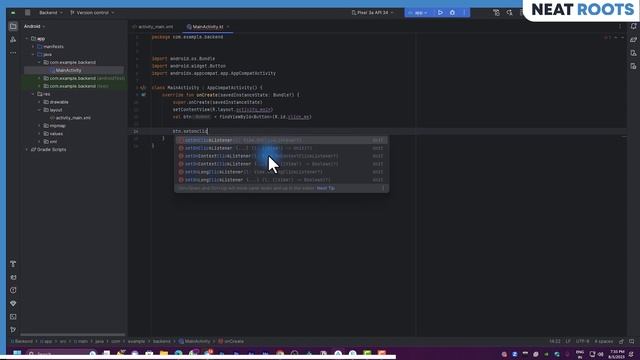Expand the drawable folder

pyautogui.click(x=40, y=102)
